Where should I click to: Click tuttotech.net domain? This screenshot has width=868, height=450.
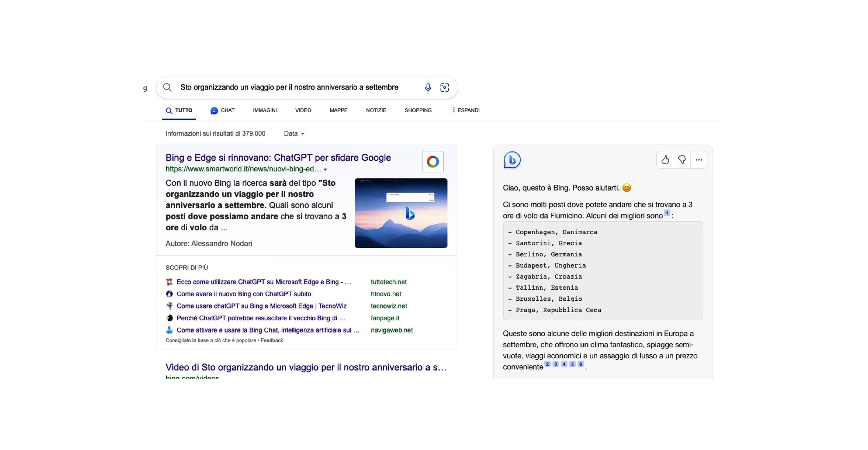coord(389,282)
